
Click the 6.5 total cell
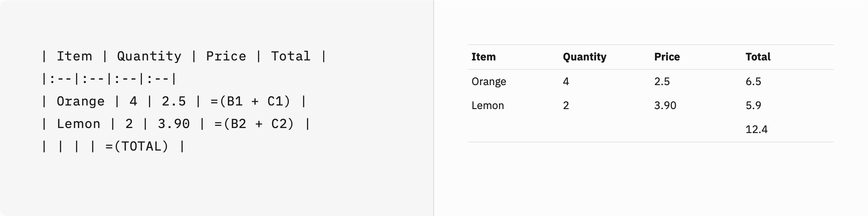pyautogui.click(x=753, y=82)
